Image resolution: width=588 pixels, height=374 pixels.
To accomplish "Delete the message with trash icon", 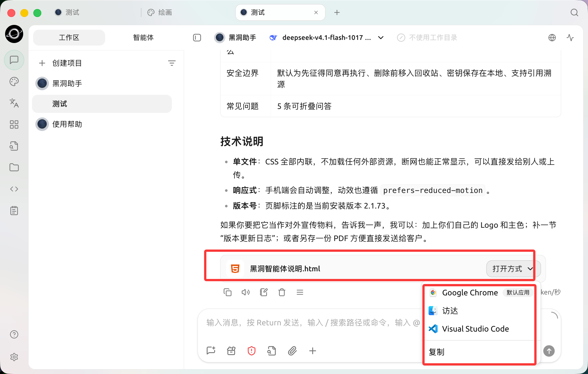I will (x=282, y=292).
